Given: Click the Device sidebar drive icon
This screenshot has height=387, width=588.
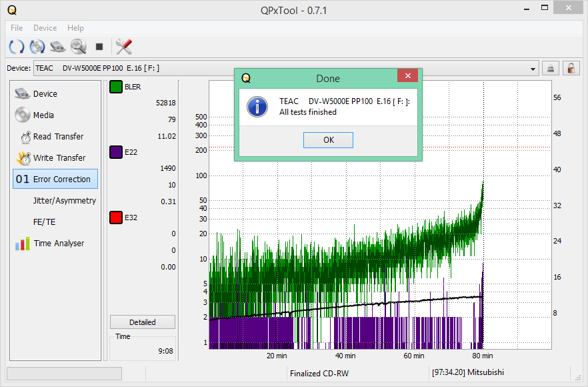Looking at the screenshot, I should (22, 93).
